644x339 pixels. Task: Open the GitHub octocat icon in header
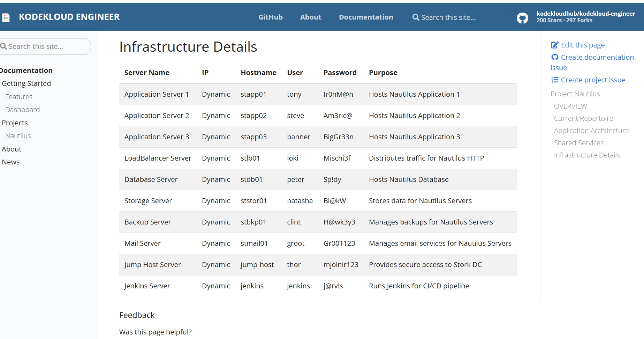522,17
